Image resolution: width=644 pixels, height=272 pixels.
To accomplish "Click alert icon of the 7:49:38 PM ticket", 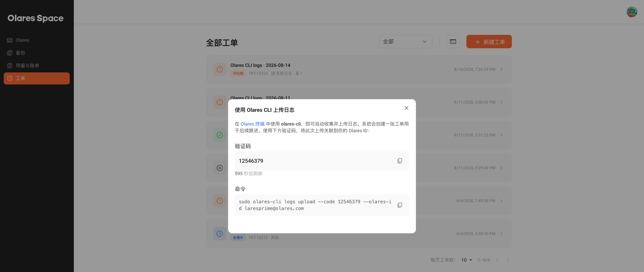I will [x=220, y=201].
